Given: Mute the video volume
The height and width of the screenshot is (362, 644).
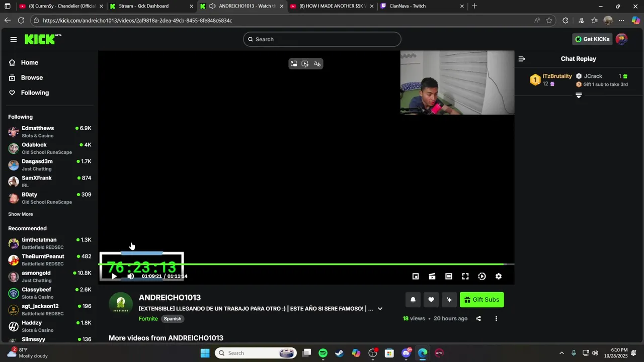Looking at the screenshot, I should [131, 276].
